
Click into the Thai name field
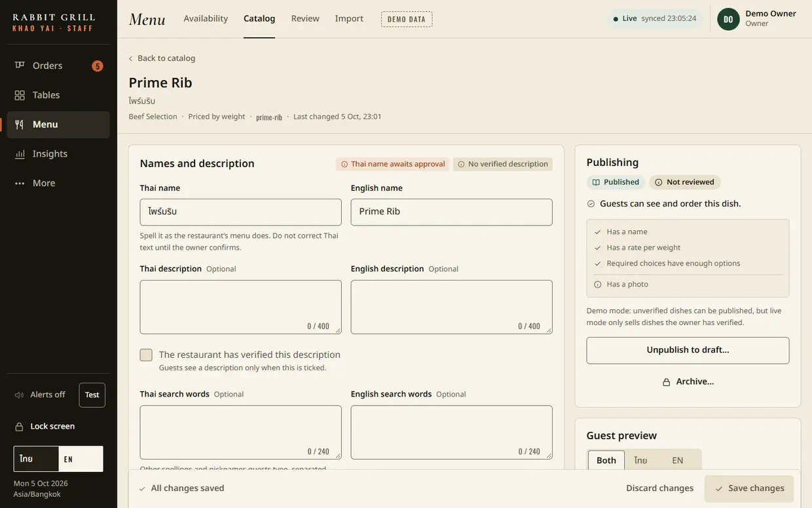[x=240, y=212]
